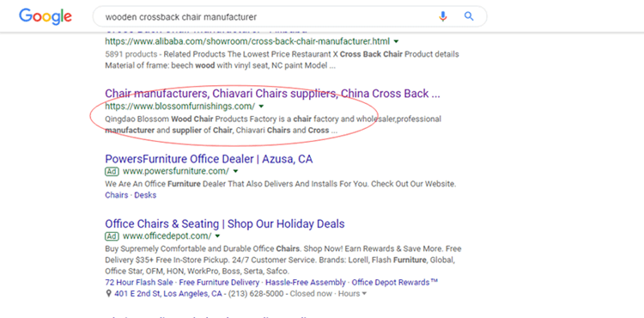This screenshot has width=644, height=318.
Task: Open the 72 Hour Flash Sale sitelink
Action: pos(139,283)
